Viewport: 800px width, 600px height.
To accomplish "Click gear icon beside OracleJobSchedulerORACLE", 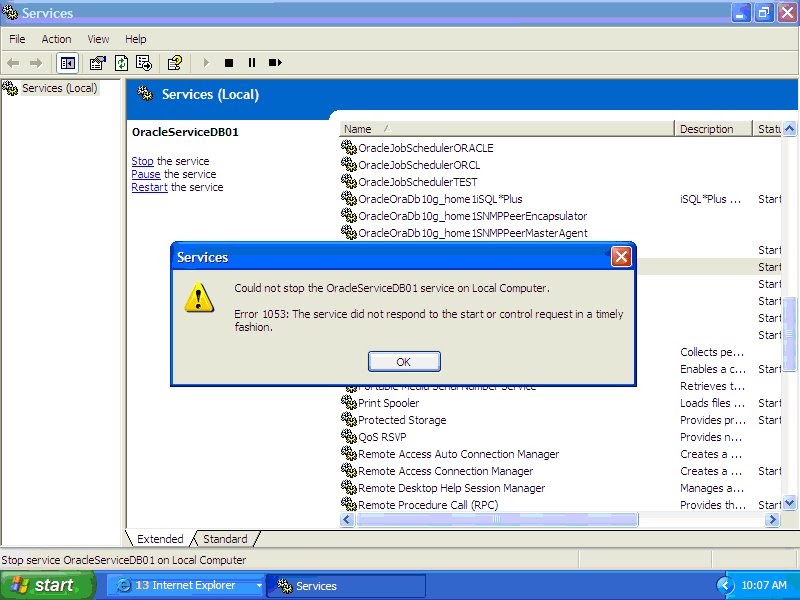I will tap(348, 147).
